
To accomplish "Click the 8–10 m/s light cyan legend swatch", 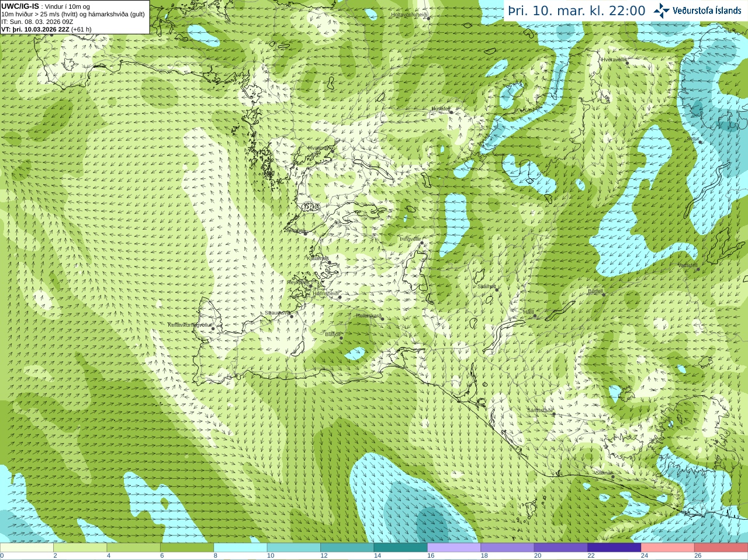I will click(241, 548).
